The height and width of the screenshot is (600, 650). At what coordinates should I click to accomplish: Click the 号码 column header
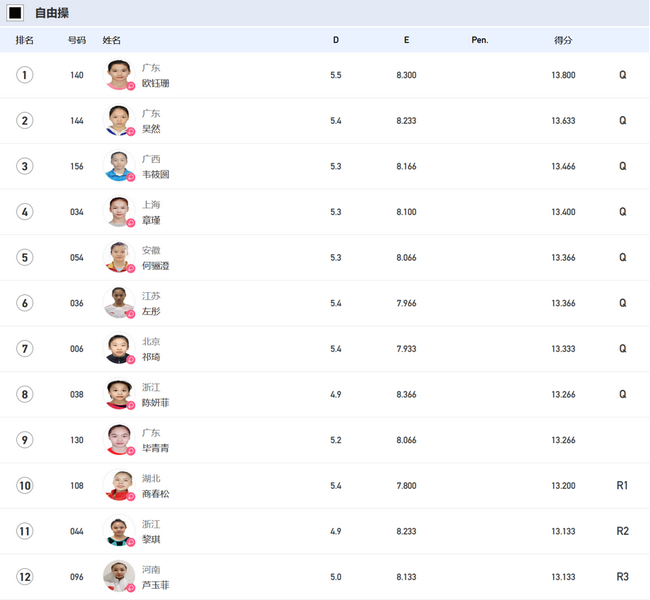click(x=77, y=40)
